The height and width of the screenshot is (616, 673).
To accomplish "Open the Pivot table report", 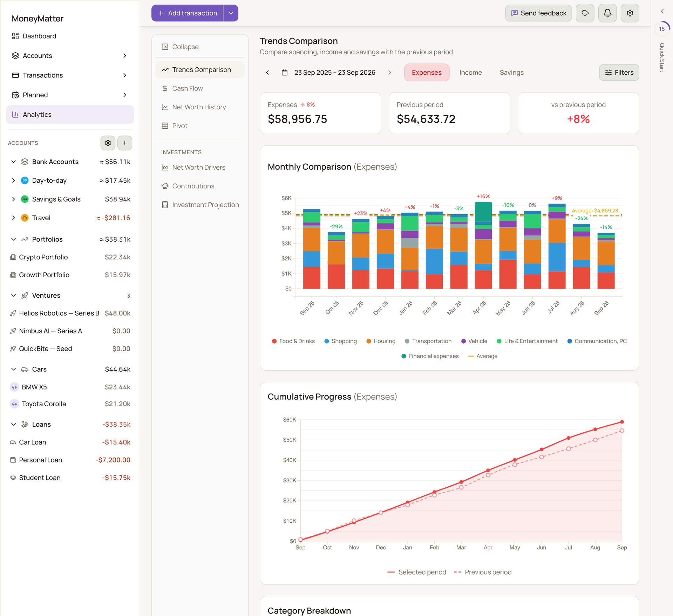I will tap(200, 126).
